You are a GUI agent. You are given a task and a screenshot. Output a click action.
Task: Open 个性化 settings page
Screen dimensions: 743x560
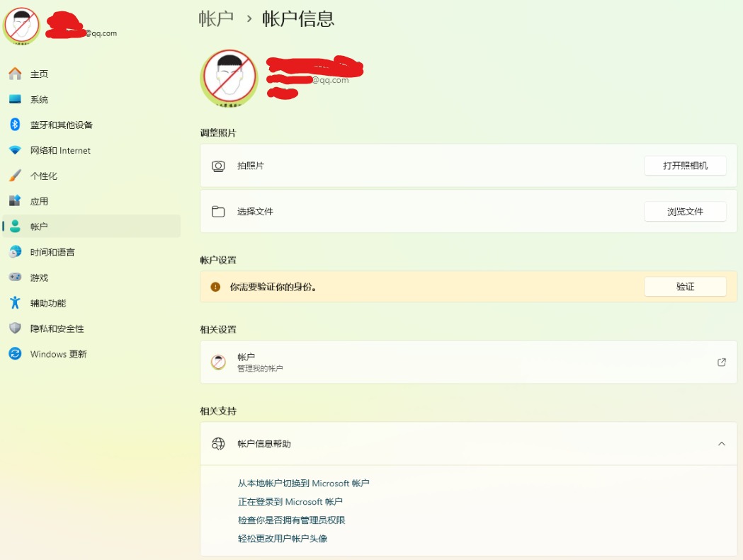click(91, 176)
